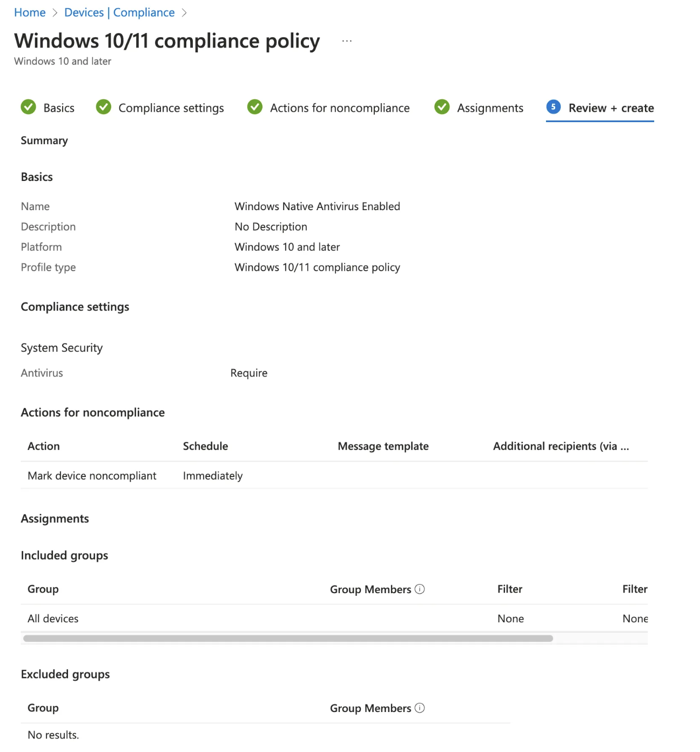The width and height of the screenshot is (700, 752).
Task: Click the Group Members header under Included groups
Action: point(371,589)
